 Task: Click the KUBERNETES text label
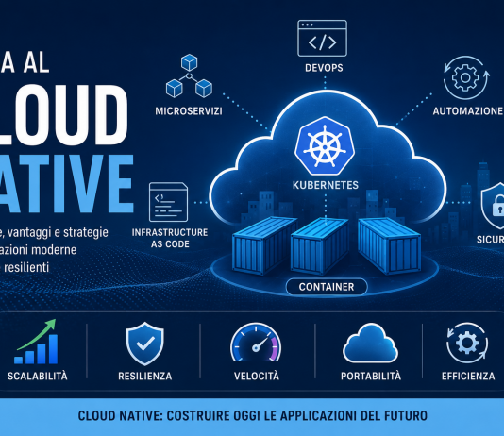[326, 185]
